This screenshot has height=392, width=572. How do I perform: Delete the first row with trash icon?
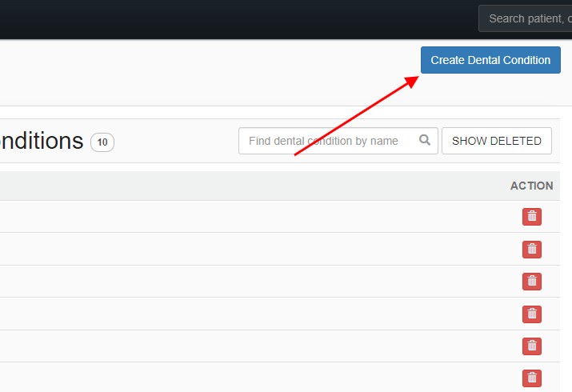pyautogui.click(x=532, y=217)
